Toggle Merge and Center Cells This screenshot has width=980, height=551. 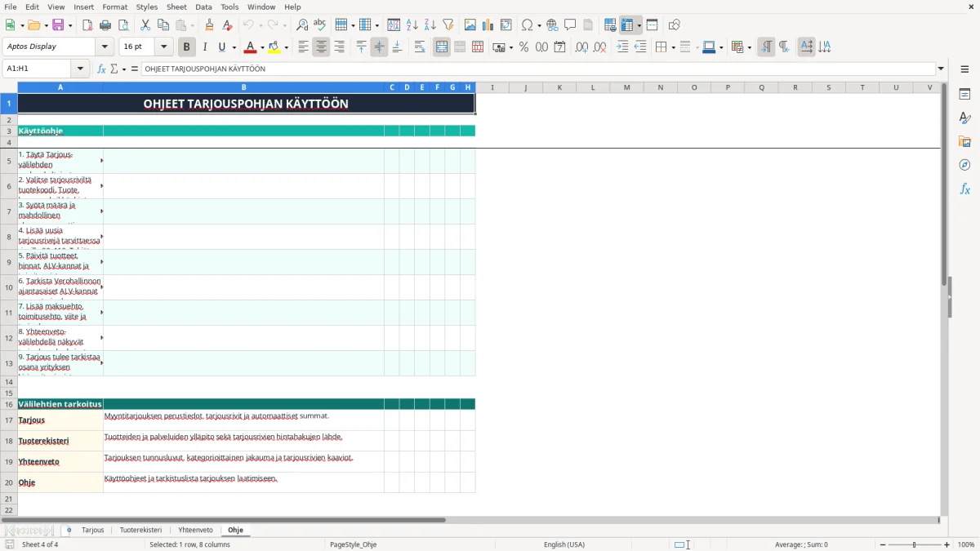pos(442,47)
